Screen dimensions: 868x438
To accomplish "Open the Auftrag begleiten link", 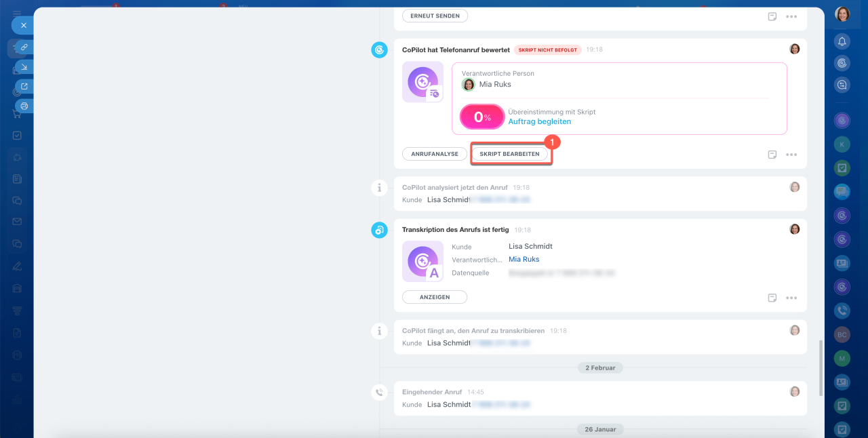I will pos(539,121).
